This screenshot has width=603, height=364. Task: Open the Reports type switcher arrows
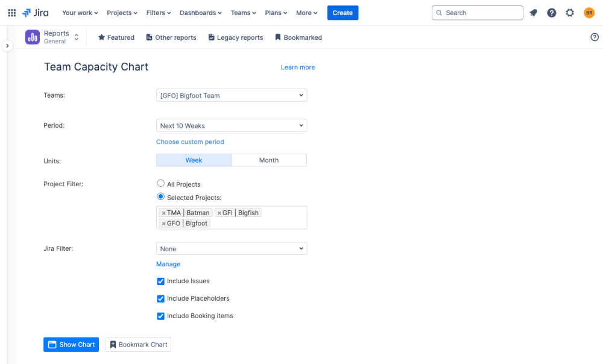tap(77, 37)
